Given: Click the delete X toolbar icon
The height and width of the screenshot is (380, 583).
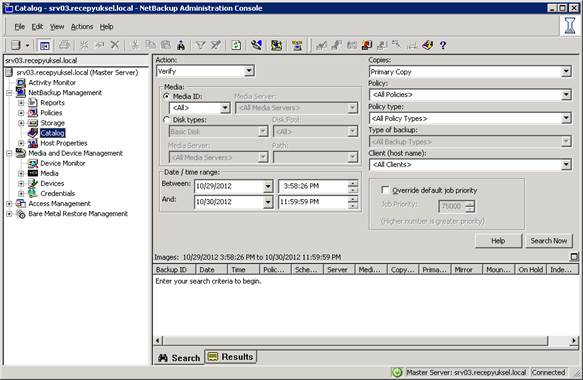Looking at the screenshot, I should (115, 45).
